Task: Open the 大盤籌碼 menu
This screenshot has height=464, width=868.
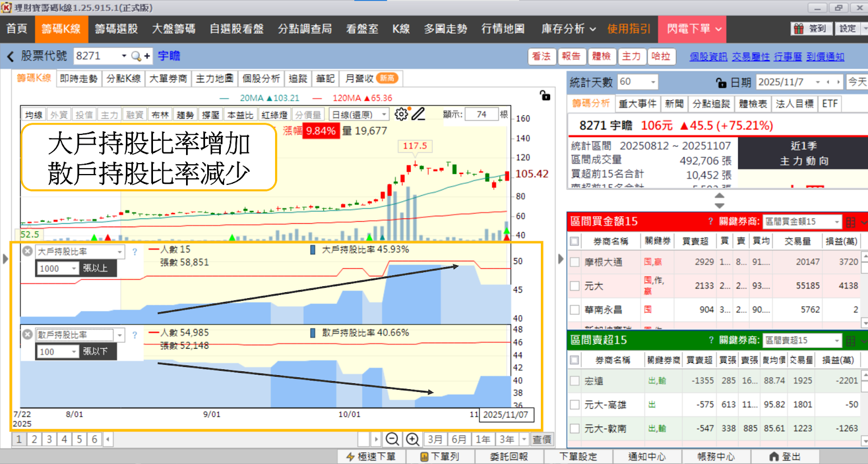Action: (x=174, y=29)
